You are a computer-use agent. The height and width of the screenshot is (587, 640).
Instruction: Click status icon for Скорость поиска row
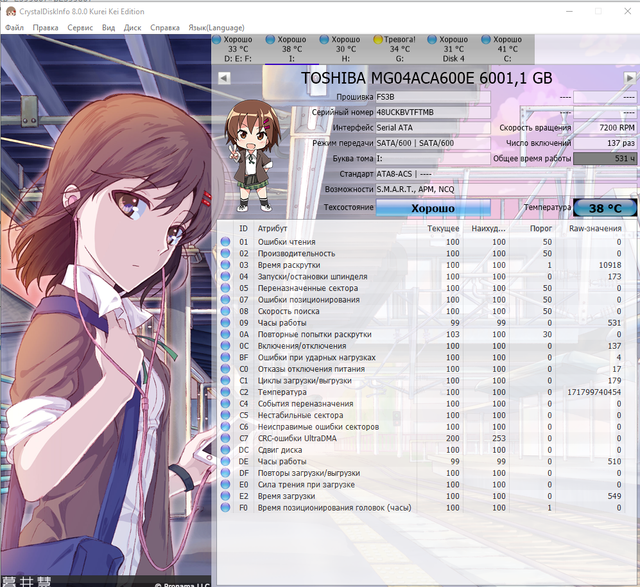click(x=225, y=311)
